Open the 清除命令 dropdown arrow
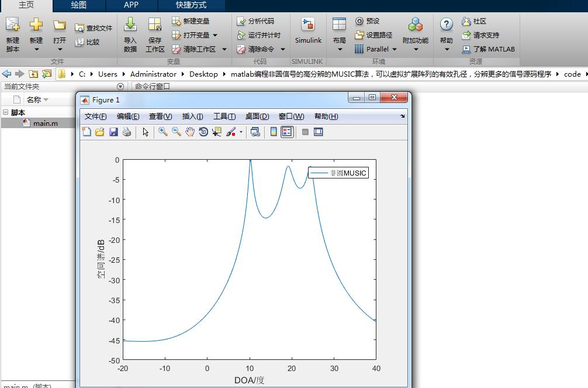588x388 pixels. [x=283, y=49]
